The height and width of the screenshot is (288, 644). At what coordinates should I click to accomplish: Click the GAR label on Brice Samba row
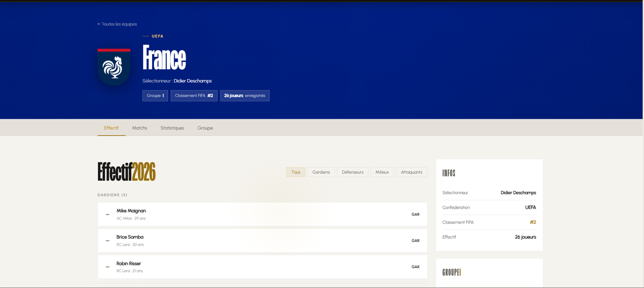[415, 241]
